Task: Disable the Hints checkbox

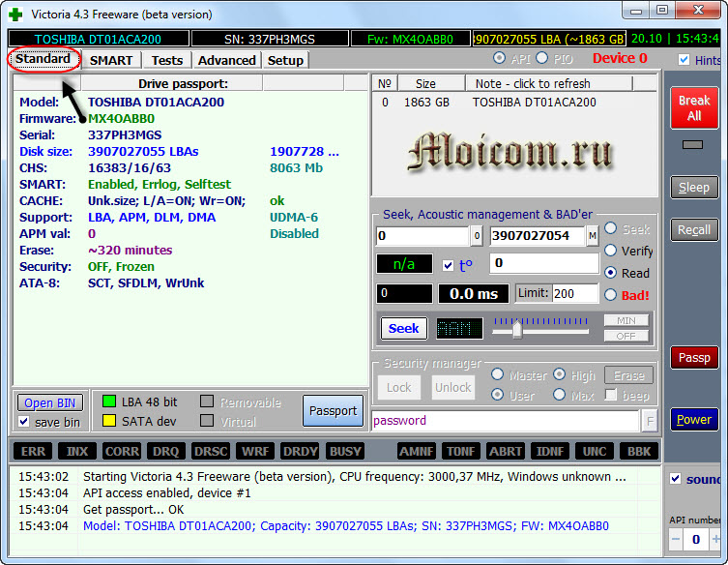Action: point(684,60)
